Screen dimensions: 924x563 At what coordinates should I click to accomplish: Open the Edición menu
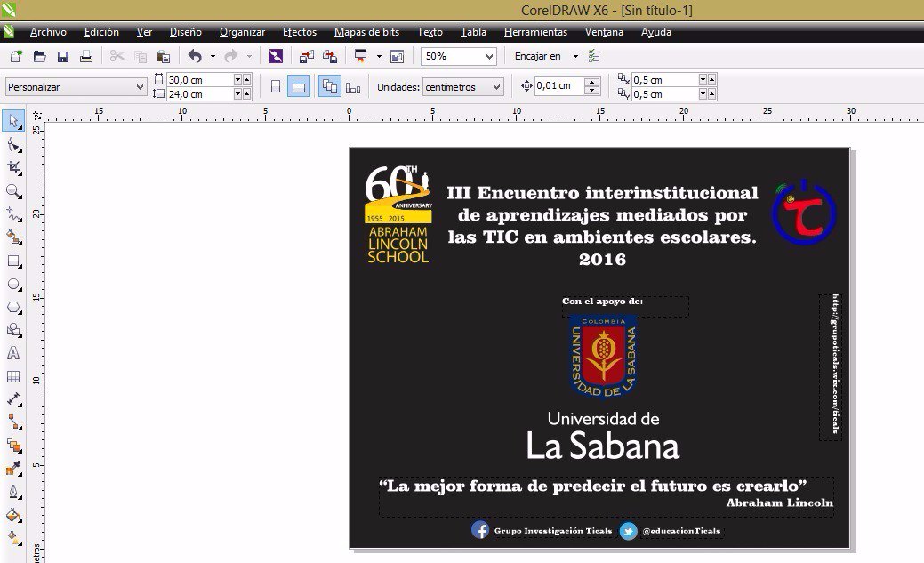point(101,32)
